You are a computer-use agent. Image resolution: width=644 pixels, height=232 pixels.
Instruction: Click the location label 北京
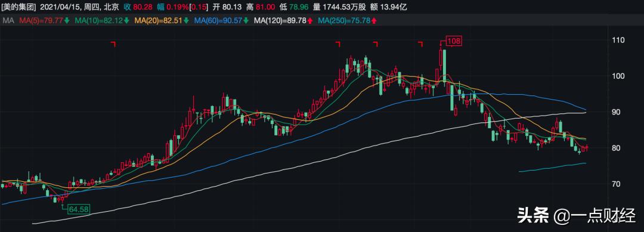(x=112, y=7)
